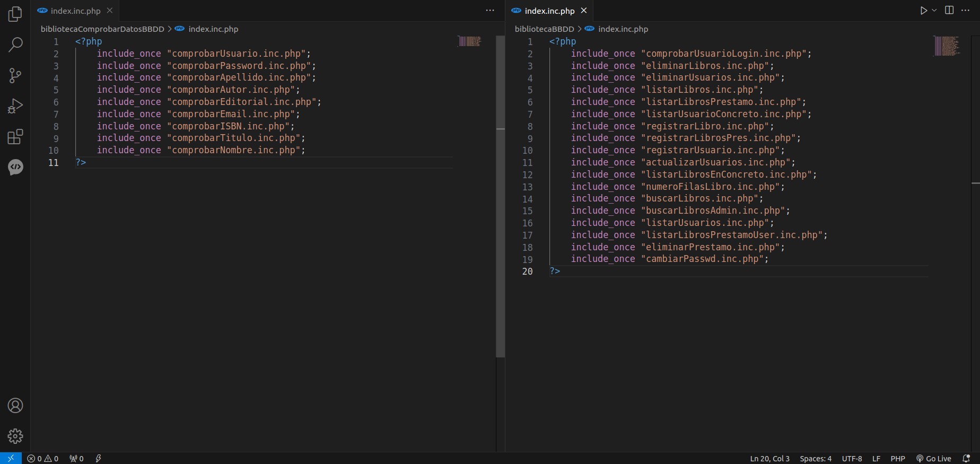Viewport: 980px width, 464px height.
Task: Show errors and warnings count in status bar
Action: coord(43,459)
